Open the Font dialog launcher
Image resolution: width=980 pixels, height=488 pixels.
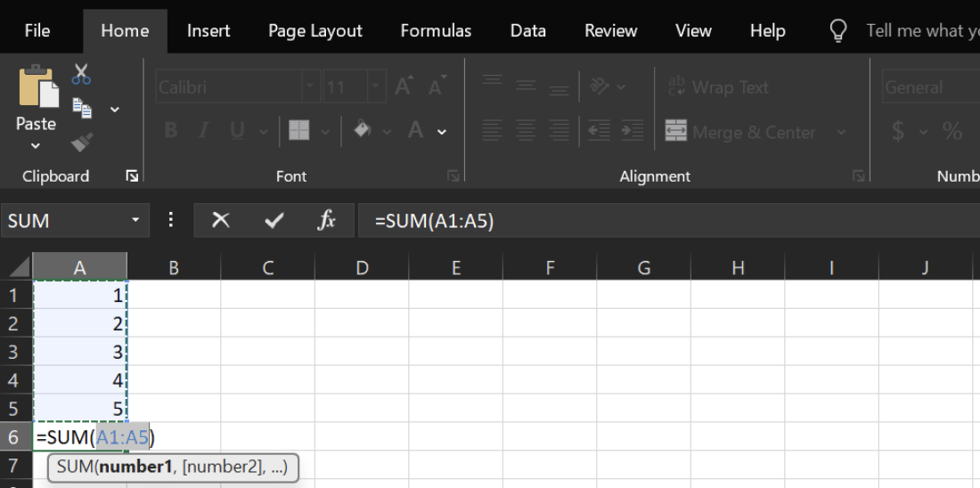pos(453,176)
